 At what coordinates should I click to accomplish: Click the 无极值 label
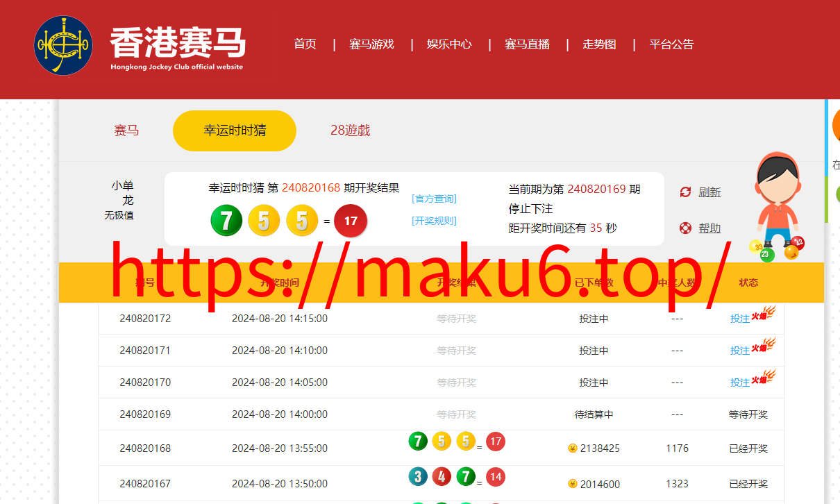point(119,215)
